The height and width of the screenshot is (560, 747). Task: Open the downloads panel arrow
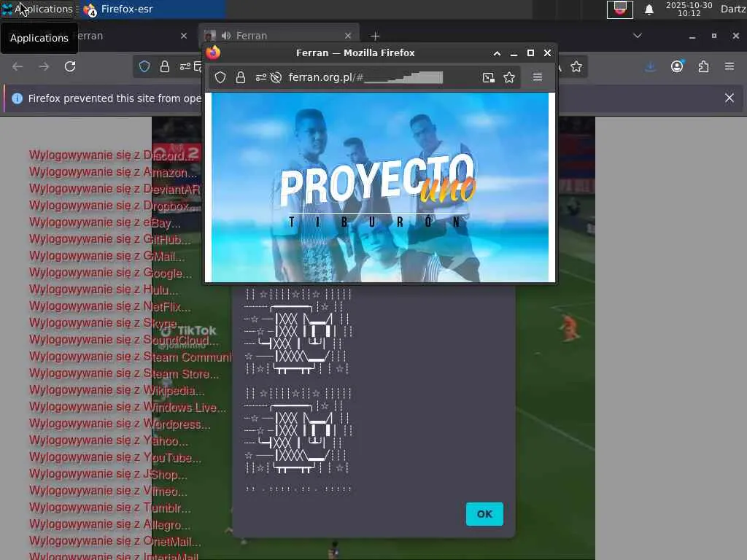(x=650, y=66)
